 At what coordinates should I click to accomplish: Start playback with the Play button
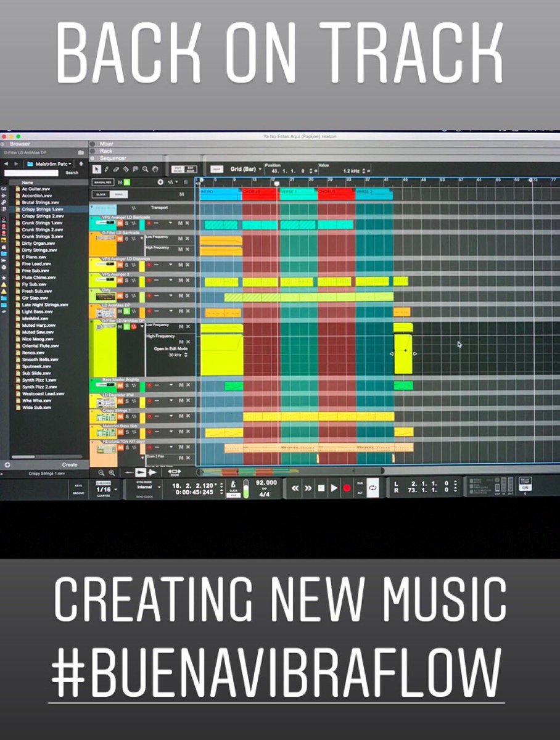point(334,488)
